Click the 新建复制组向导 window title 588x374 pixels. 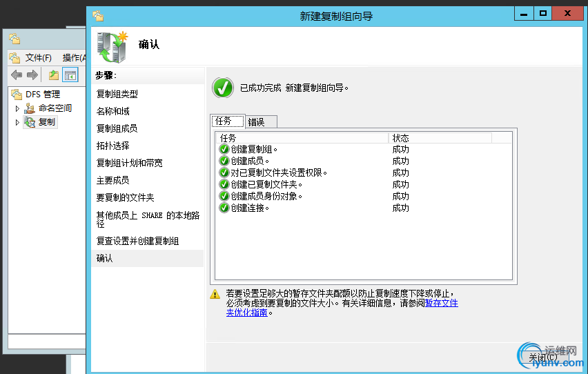coord(336,16)
